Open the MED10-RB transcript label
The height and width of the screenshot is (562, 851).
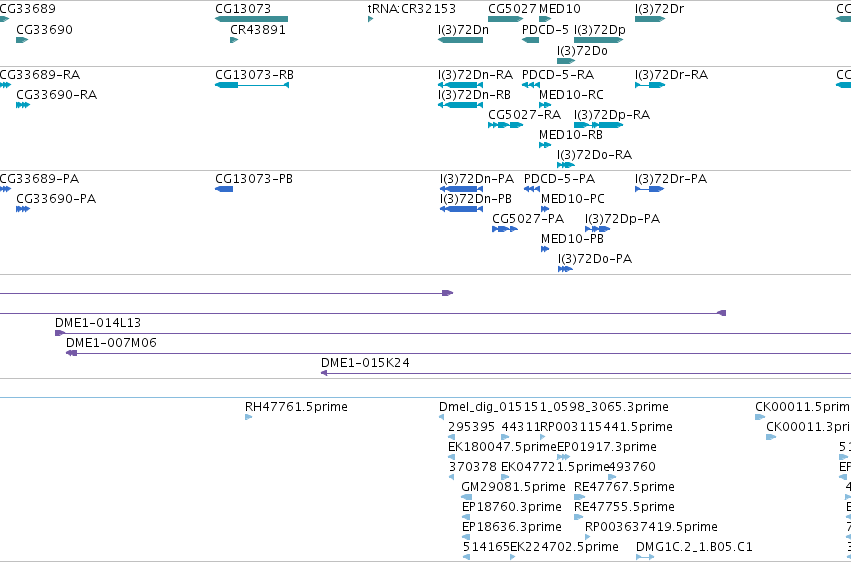coord(570,135)
